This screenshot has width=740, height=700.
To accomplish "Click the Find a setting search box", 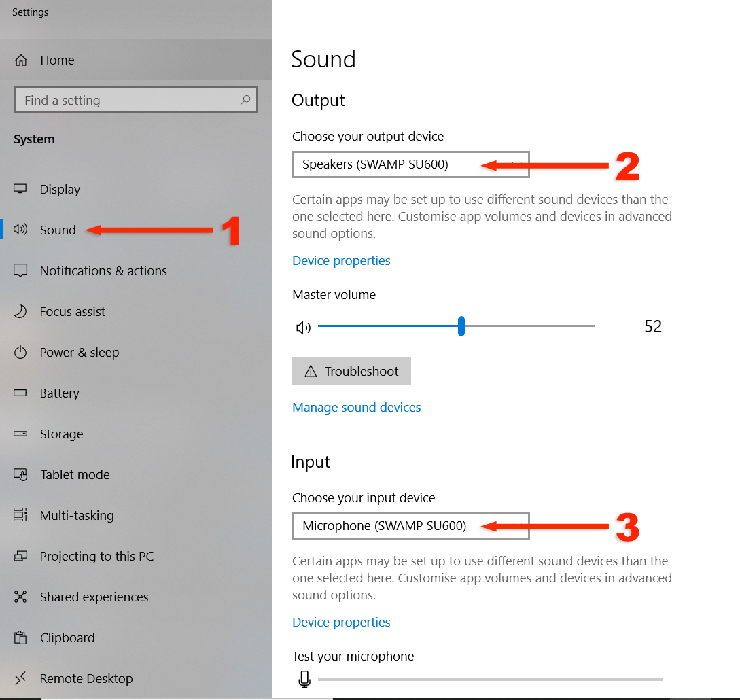I will pyautogui.click(x=126, y=100).
